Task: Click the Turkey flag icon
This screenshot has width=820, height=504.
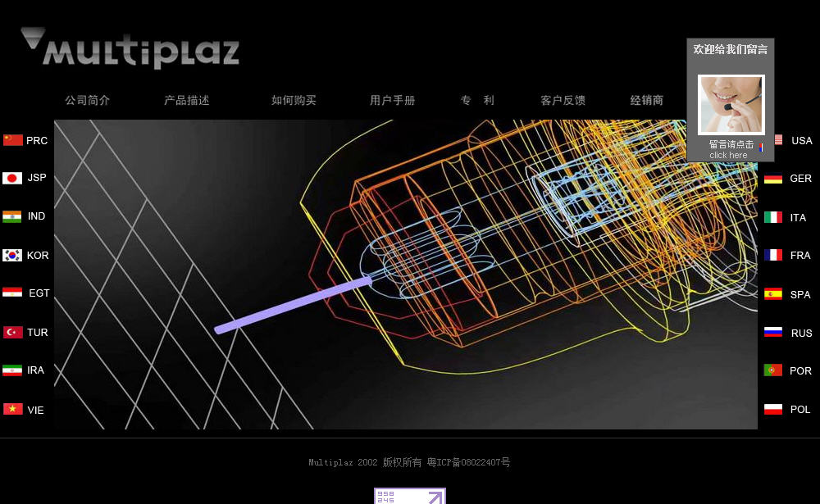Action: click(x=12, y=332)
